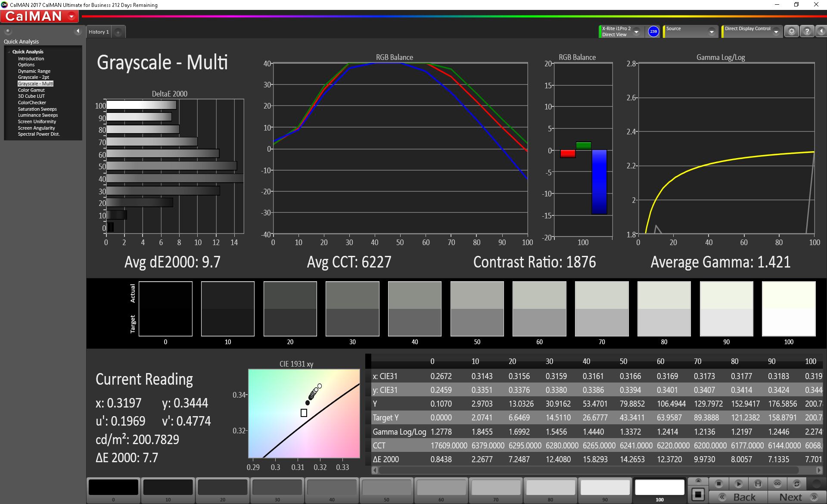
Task: Click the bracketed single read icon
Action: [758, 484]
